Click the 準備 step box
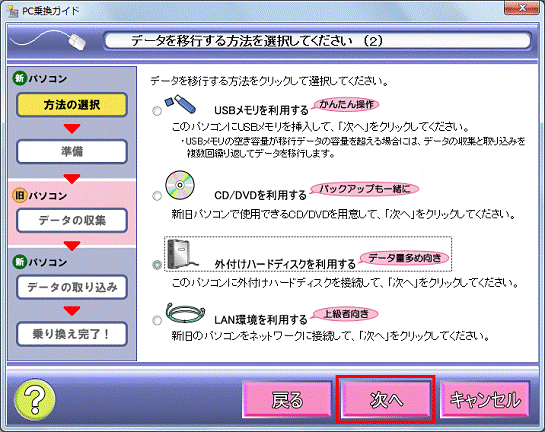 [72, 152]
